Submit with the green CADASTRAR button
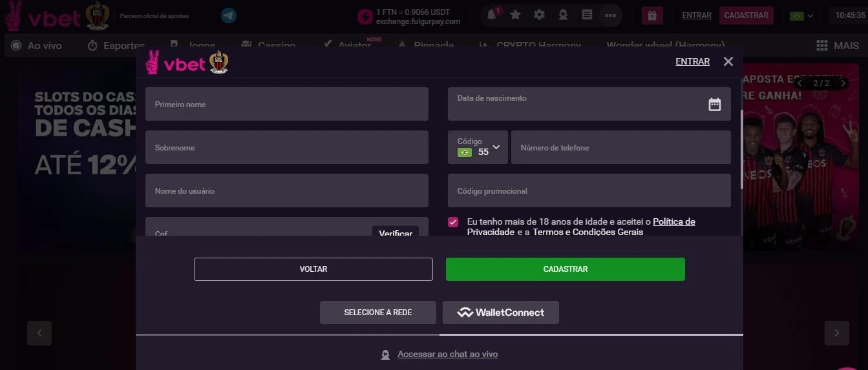868x370 pixels. pyautogui.click(x=566, y=269)
